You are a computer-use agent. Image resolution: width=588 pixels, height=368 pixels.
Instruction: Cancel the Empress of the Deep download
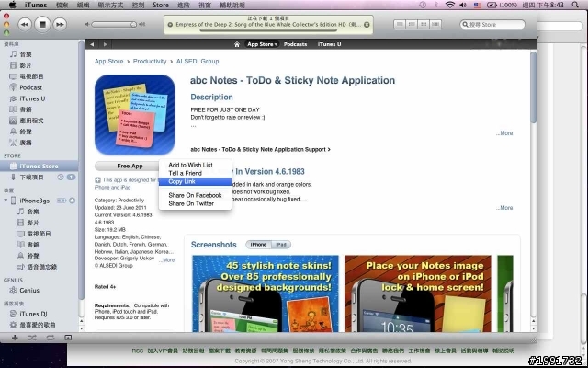coord(367,25)
